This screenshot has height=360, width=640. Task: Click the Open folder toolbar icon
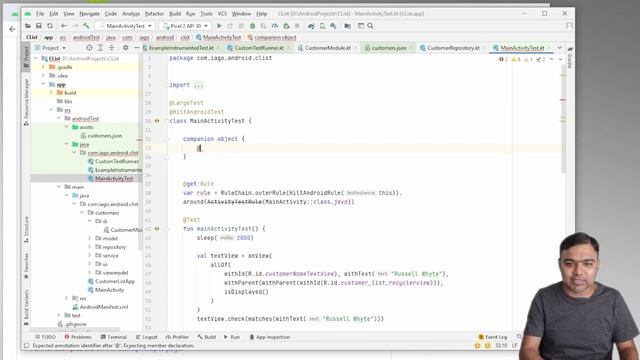[28, 26]
